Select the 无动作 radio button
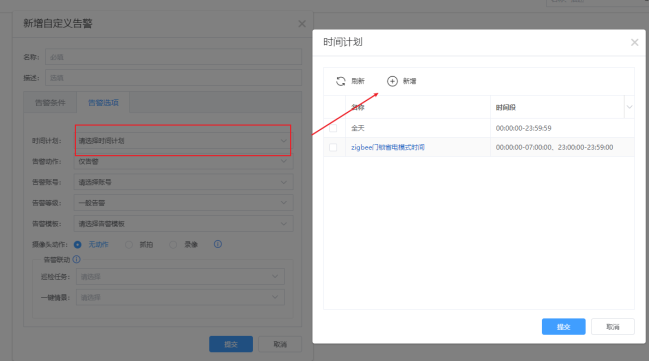This screenshot has width=649, height=361. pyautogui.click(x=77, y=245)
